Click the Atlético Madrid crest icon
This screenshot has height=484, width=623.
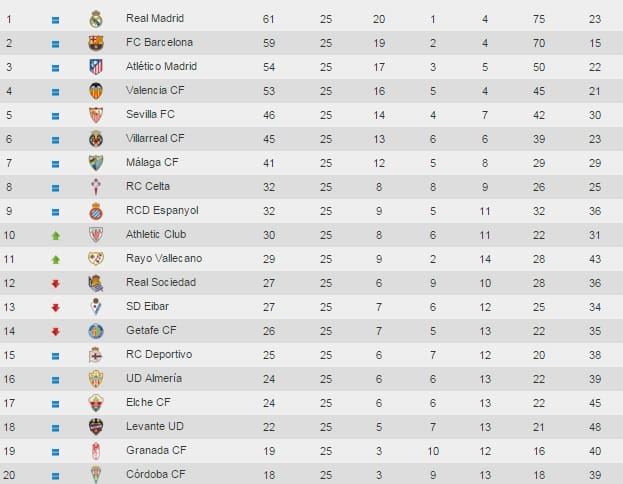click(x=96, y=67)
